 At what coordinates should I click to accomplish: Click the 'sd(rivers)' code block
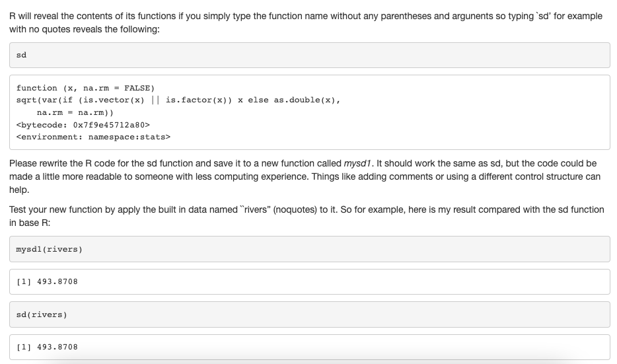(310, 314)
